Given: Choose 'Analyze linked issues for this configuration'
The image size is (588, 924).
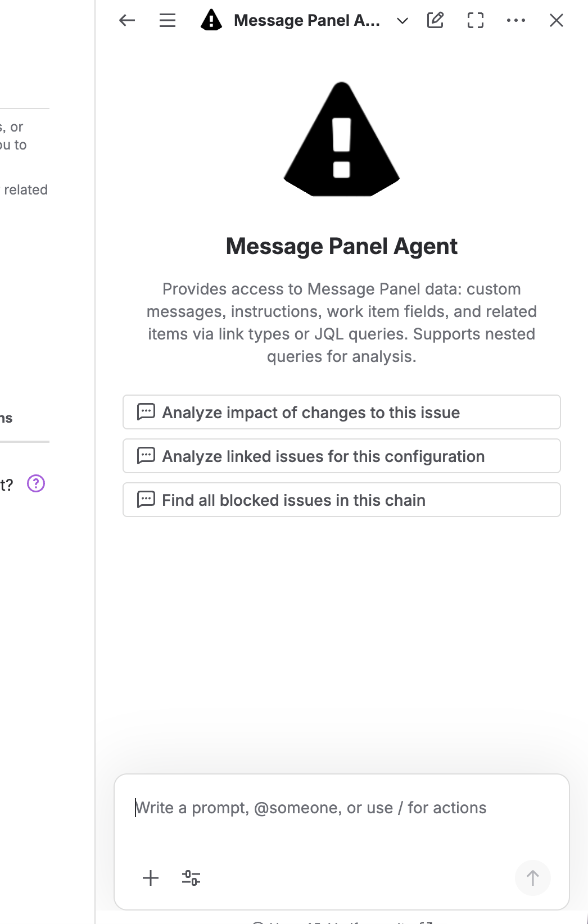Looking at the screenshot, I should 341,456.
